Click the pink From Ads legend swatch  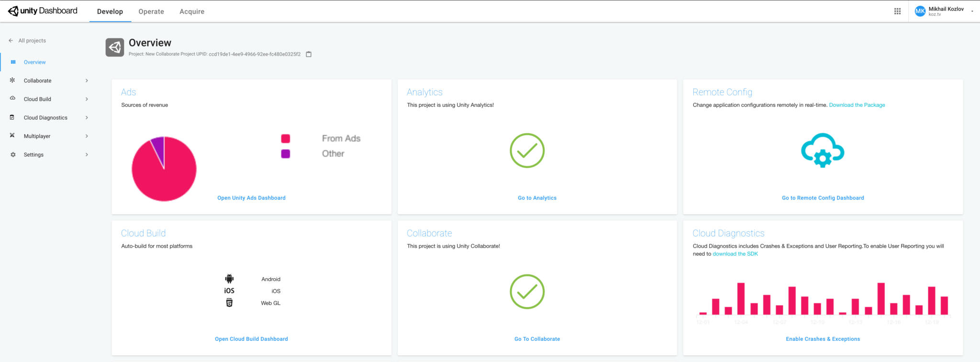286,138
